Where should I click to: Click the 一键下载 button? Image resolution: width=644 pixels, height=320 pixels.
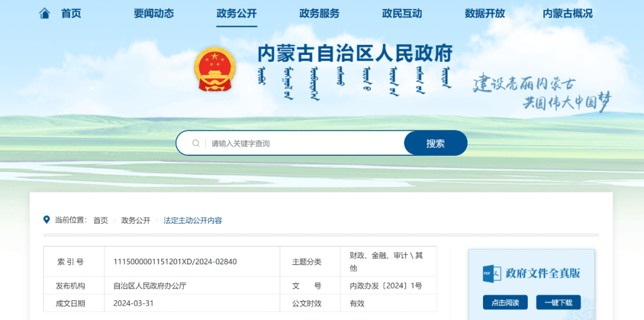(x=558, y=302)
